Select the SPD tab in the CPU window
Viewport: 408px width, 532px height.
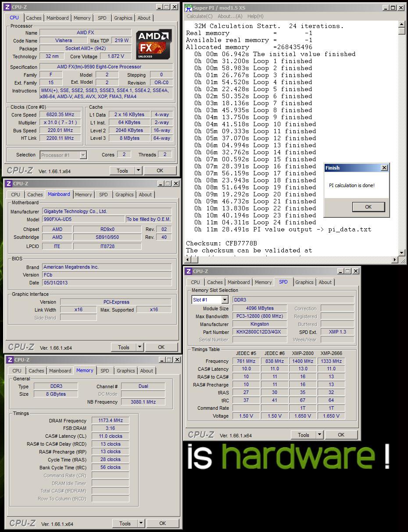click(102, 18)
